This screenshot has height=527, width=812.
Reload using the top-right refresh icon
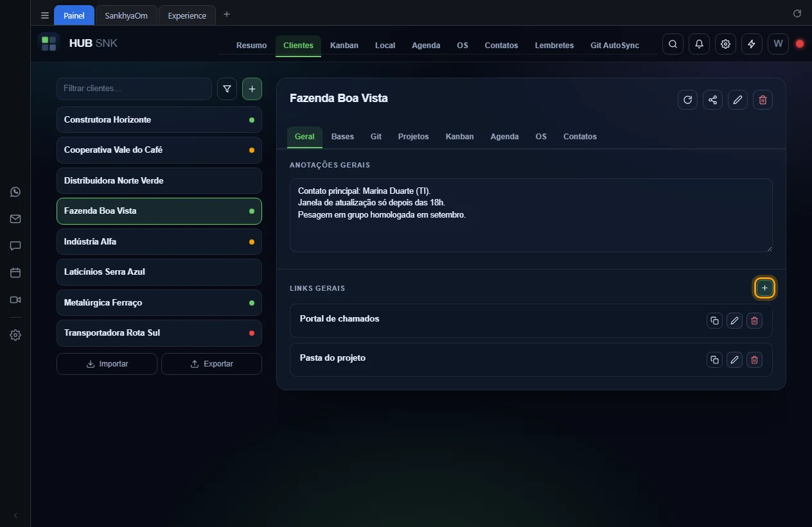(797, 13)
